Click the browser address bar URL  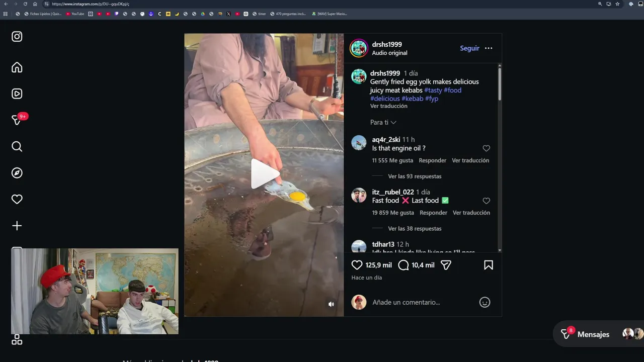(91, 4)
